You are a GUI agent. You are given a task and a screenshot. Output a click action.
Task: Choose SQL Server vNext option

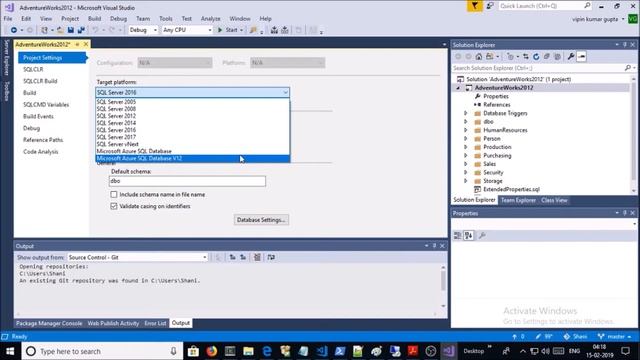[193, 144]
